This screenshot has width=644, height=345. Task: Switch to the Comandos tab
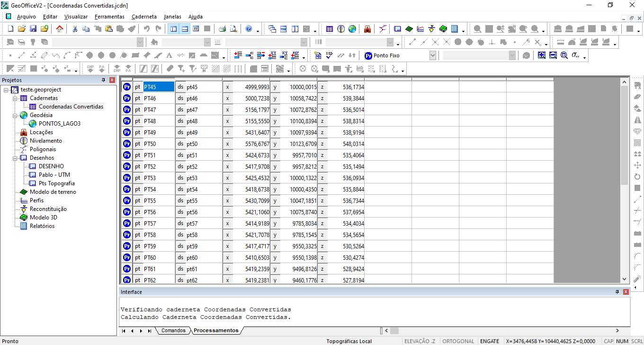click(x=173, y=330)
